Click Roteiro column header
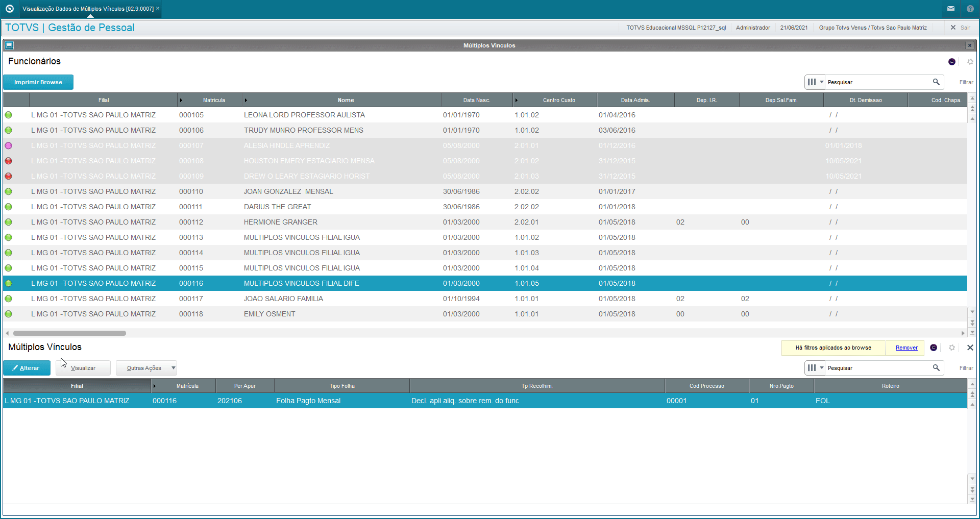Viewport: 980px width, 519px height. point(891,386)
